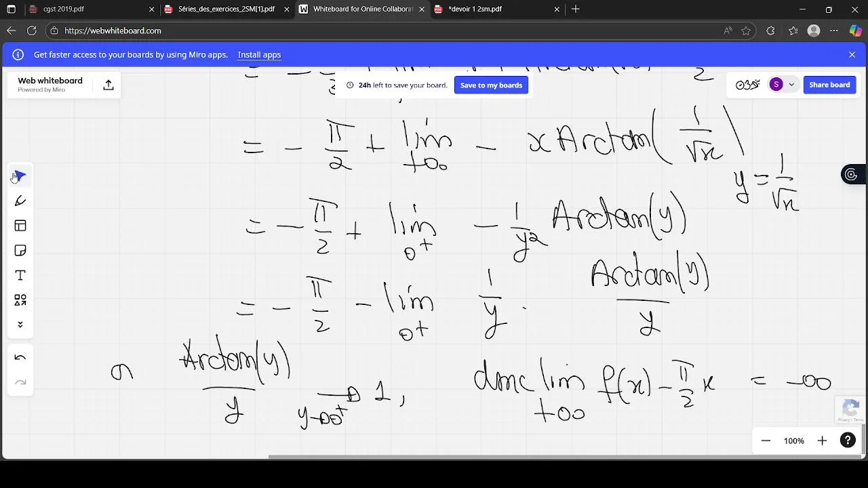Close the cgst 2019.pdf tab
Screen dimensions: 868x488
(x=151, y=9)
